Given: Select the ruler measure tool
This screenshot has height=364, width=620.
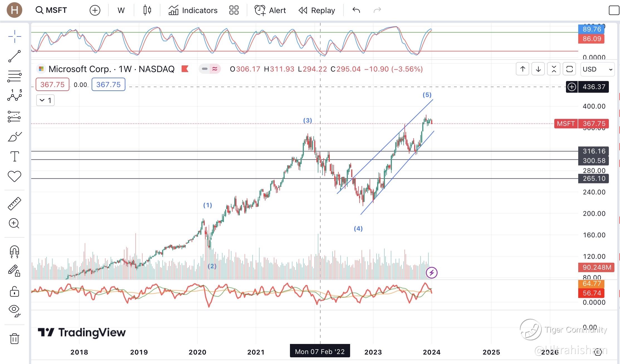Looking at the screenshot, I should click(14, 203).
